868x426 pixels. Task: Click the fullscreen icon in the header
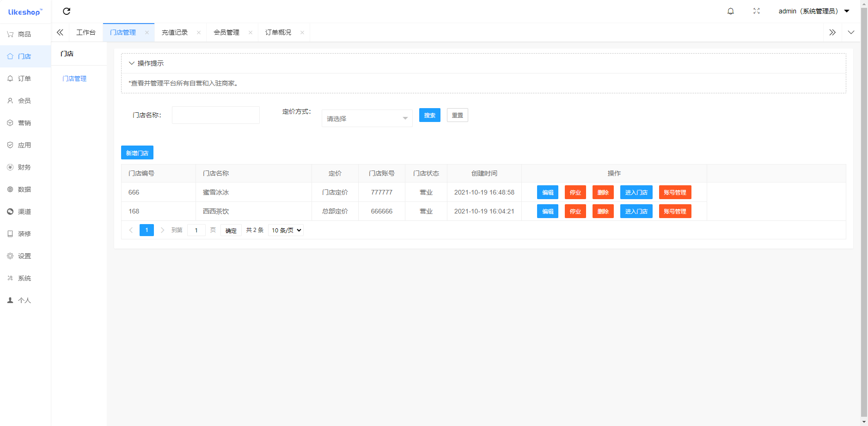(756, 11)
